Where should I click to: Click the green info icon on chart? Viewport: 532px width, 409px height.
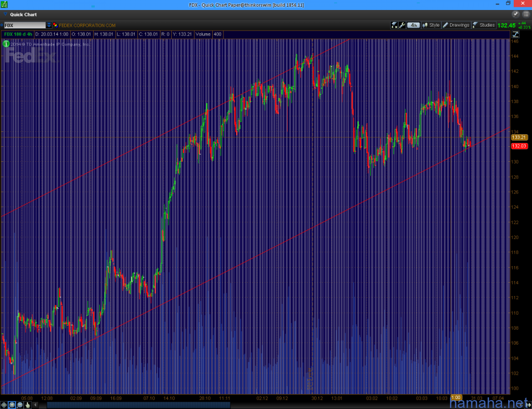pos(7,44)
